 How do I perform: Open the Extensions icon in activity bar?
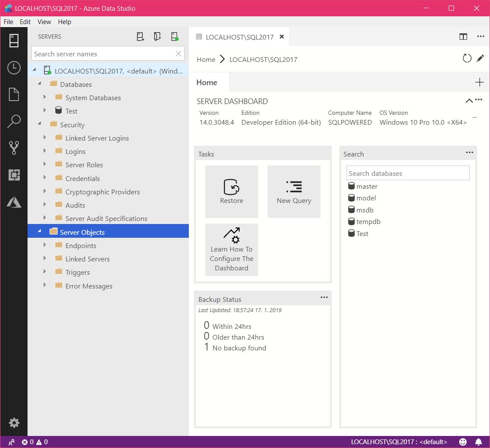click(14, 175)
